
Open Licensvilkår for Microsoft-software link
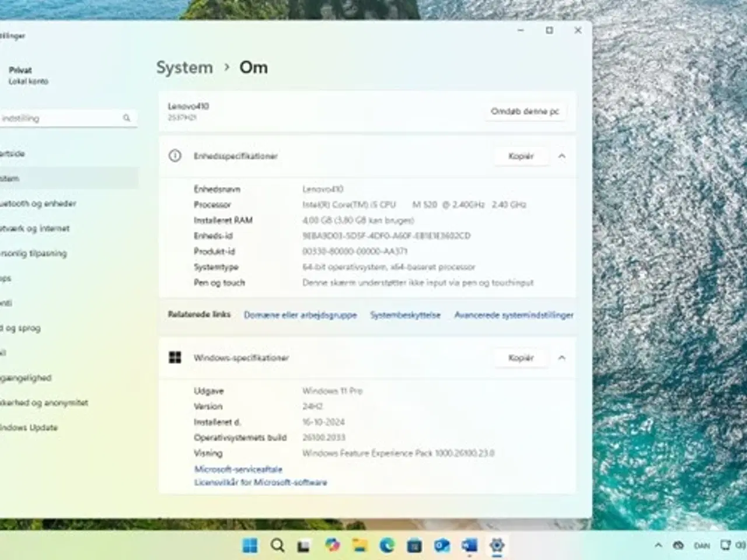(x=260, y=482)
